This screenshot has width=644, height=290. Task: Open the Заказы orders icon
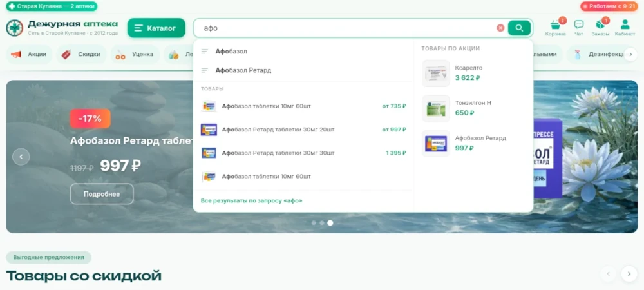click(600, 28)
